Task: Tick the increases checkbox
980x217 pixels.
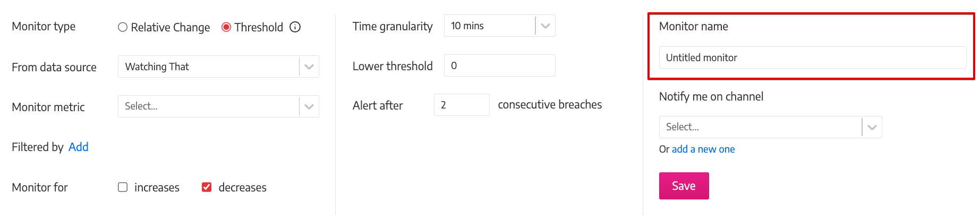Action: pos(123,187)
